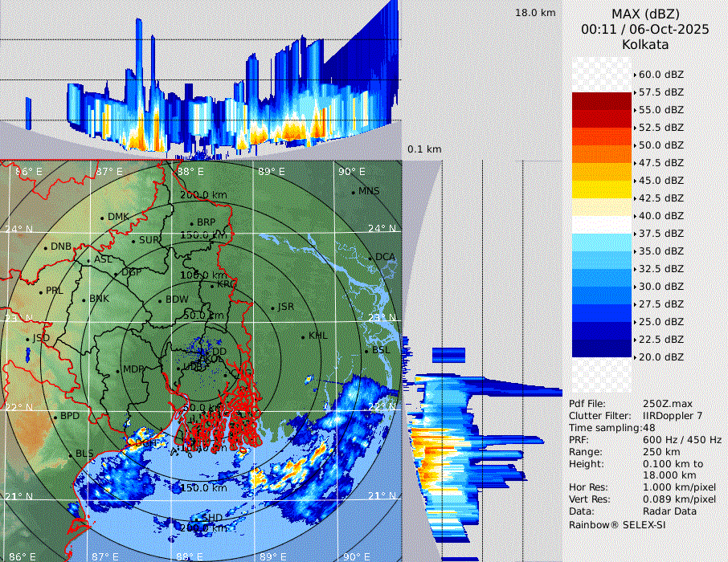Select the SHD station marker
The width and height of the screenshot is (728, 562).
196,519
